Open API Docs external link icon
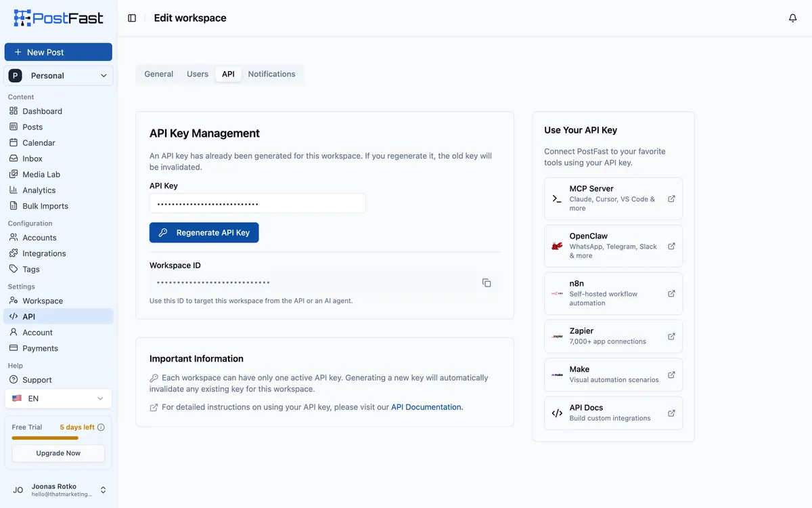Viewport: 812px width, 508px height. (671, 413)
